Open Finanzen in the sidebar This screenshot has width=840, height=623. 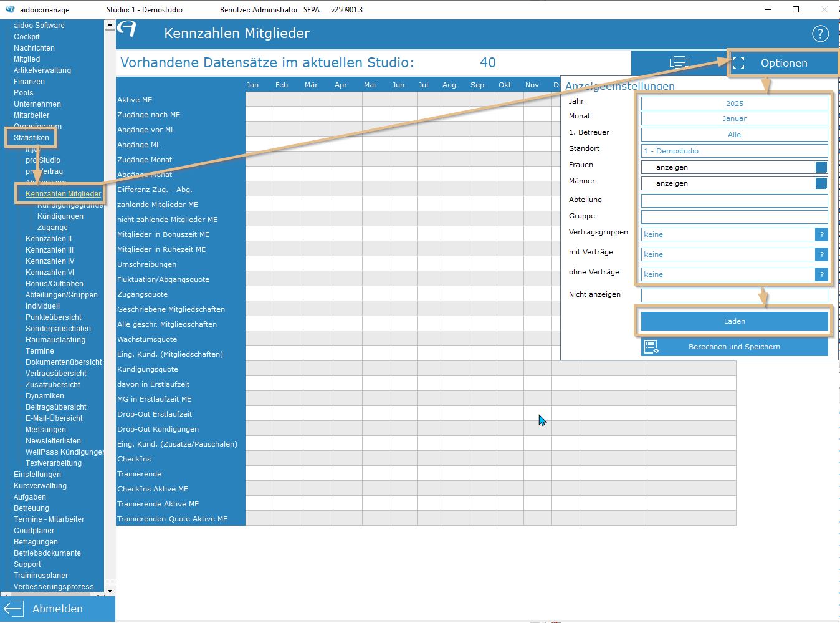(29, 82)
